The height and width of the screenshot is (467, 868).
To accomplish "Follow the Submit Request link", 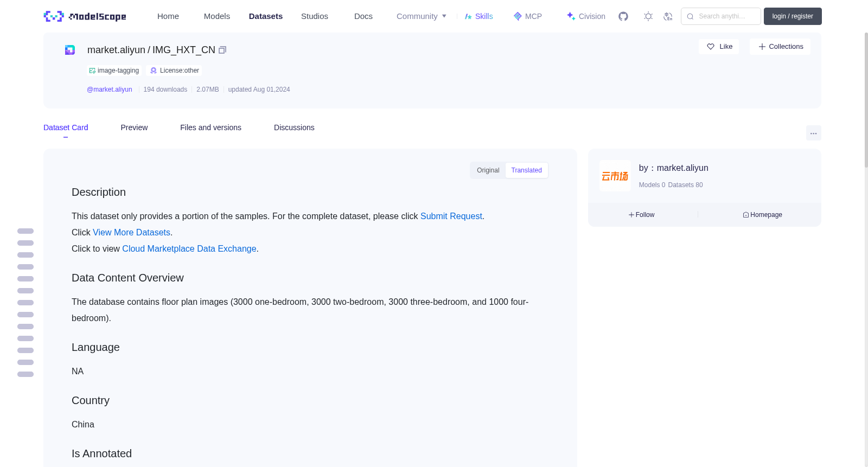I will click(451, 216).
